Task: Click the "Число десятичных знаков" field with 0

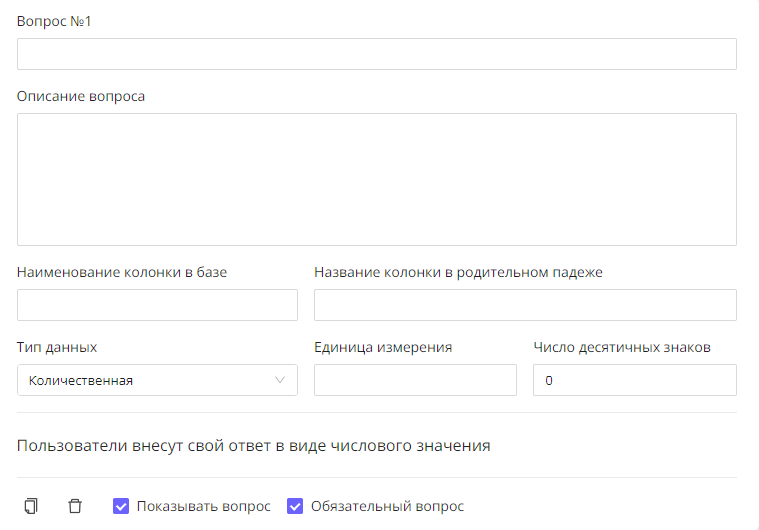Action: (634, 380)
